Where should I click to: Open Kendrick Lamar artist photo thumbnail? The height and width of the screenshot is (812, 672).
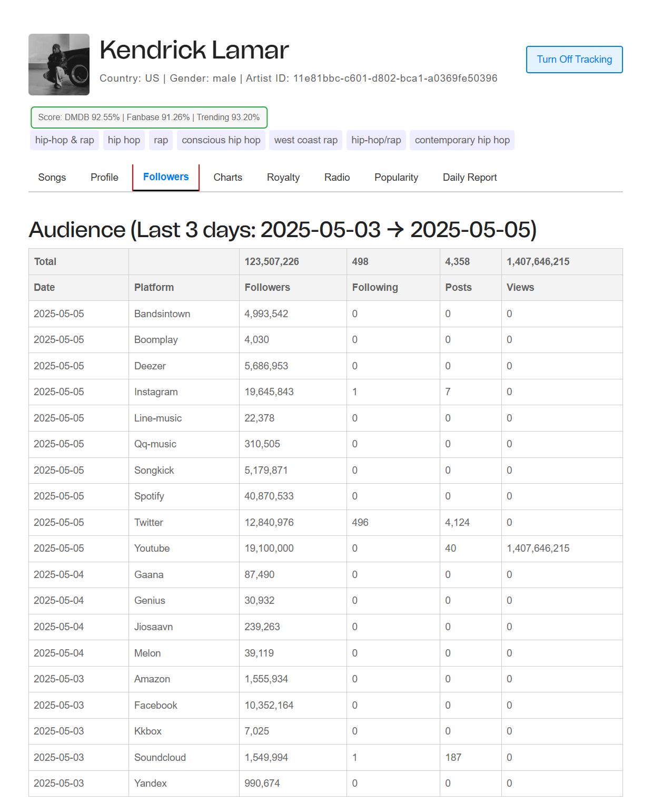point(59,64)
